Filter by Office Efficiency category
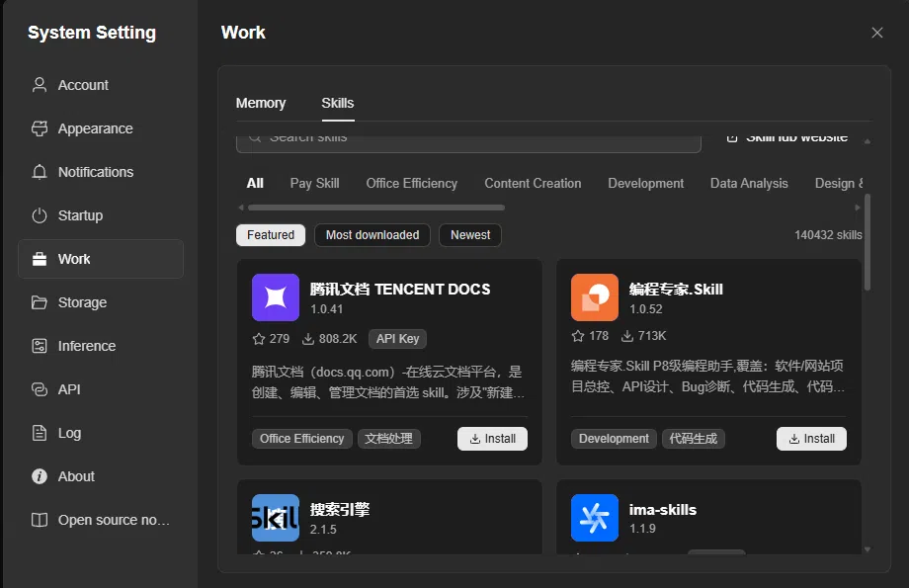This screenshot has height=588, width=909. coord(412,183)
